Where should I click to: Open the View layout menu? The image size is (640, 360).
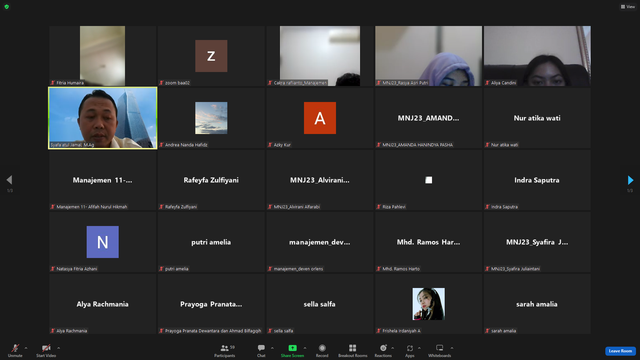click(628, 7)
